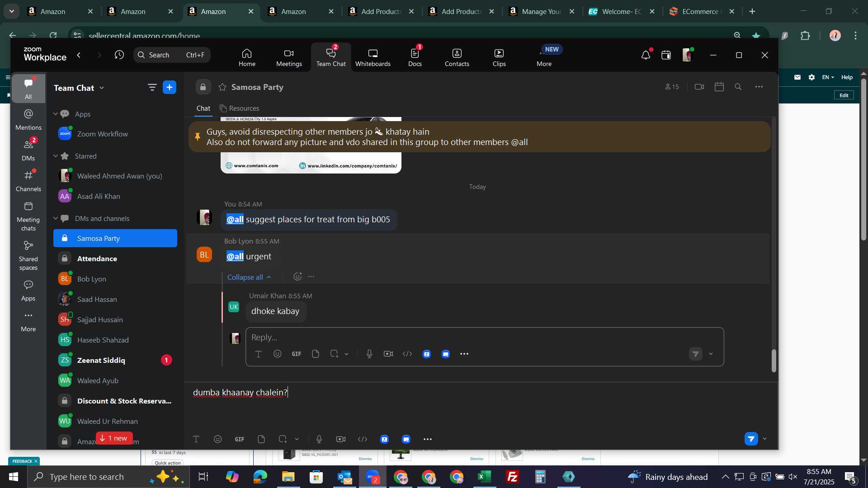Record video message in main composer
Viewport: 868px width, 488px height.
341,439
